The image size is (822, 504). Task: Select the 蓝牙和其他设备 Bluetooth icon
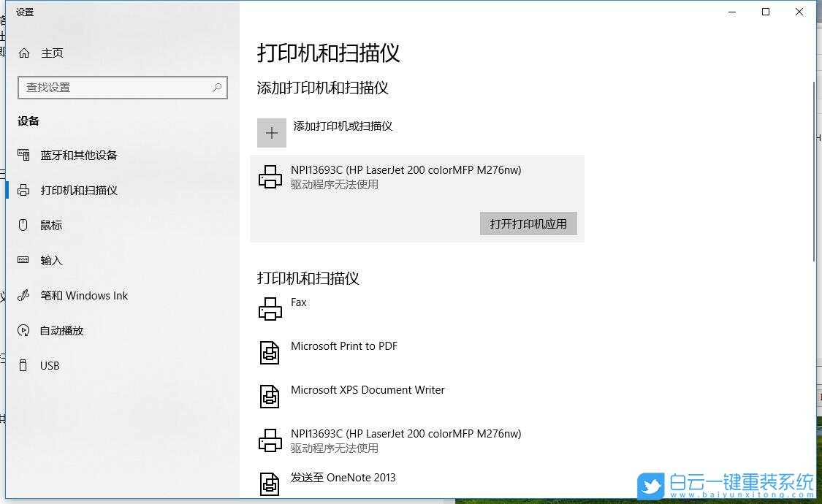(24, 155)
